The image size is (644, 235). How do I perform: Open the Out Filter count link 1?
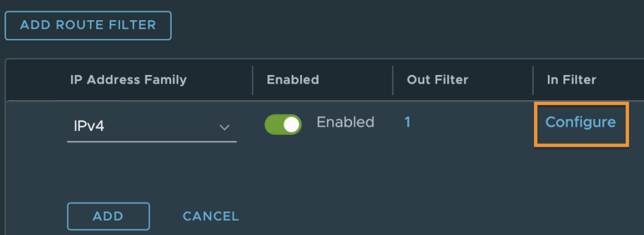[407, 122]
